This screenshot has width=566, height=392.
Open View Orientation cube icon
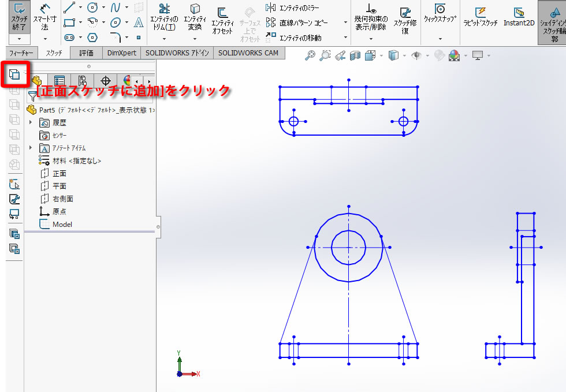tap(370, 55)
